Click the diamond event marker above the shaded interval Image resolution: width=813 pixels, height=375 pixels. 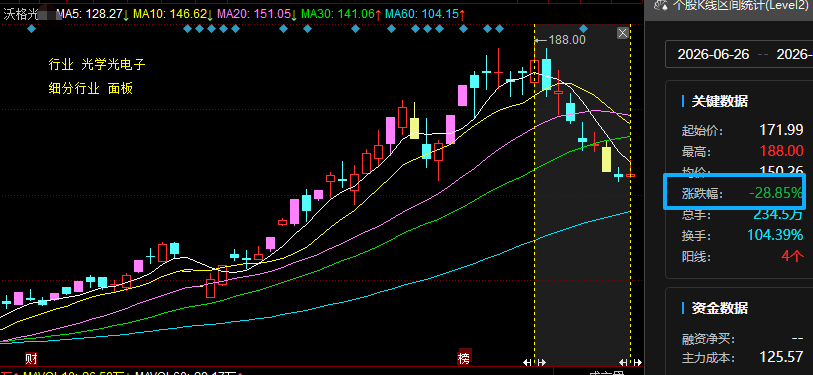click(x=583, y=29)
